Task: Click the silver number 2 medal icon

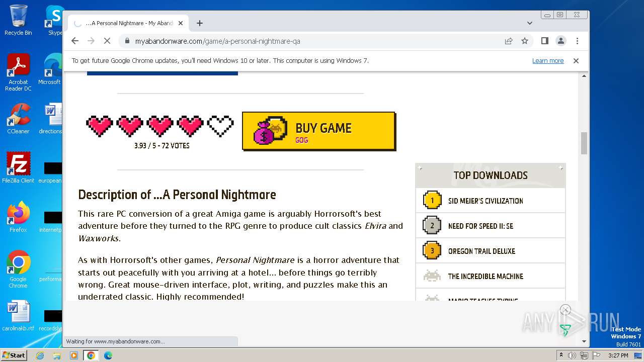Action: [x=432, y=225]
